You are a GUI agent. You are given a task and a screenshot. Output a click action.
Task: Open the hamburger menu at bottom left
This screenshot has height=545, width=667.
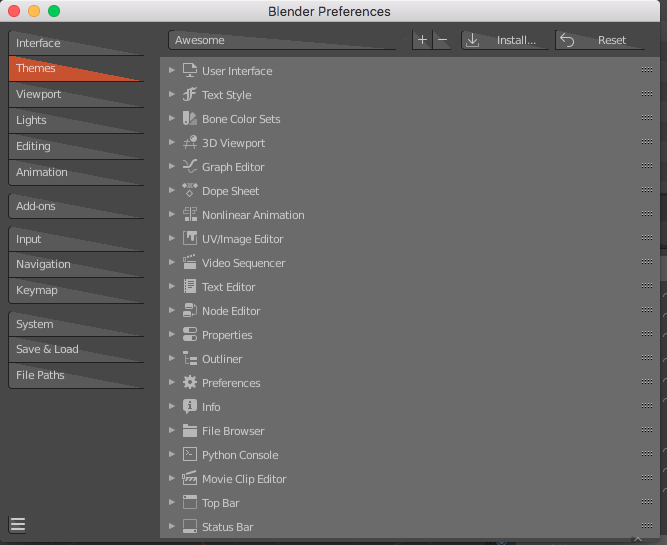click(18, 525)
